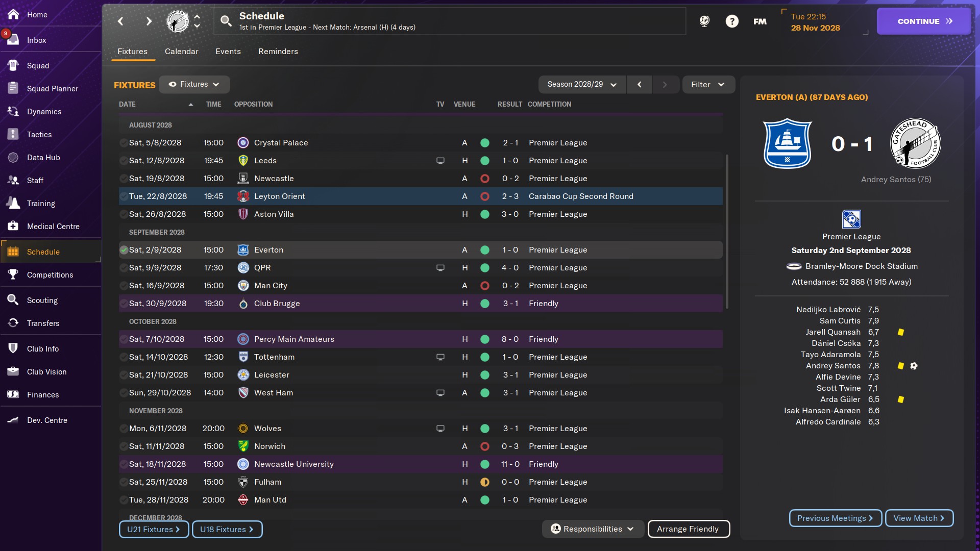
Task: Switch to the Calendar tab
Action: click(x=181, y=52)
